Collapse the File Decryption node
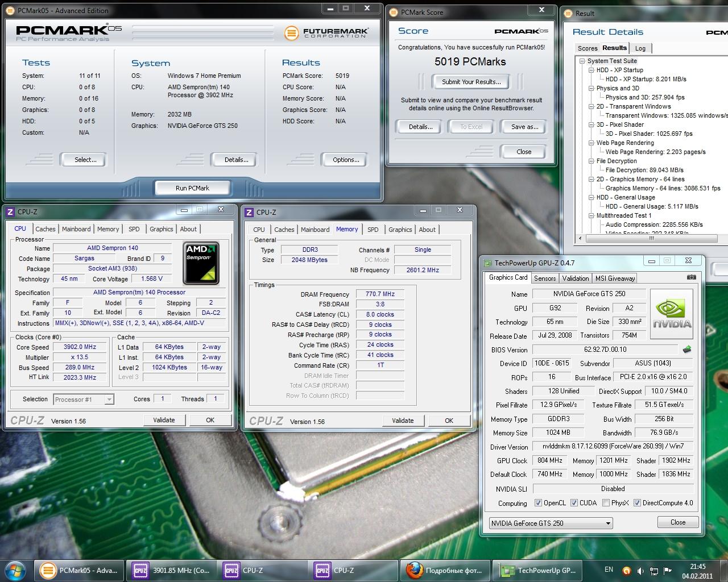Screen dimensions: 728x582 pyautogui.click(x=591, y=161)
